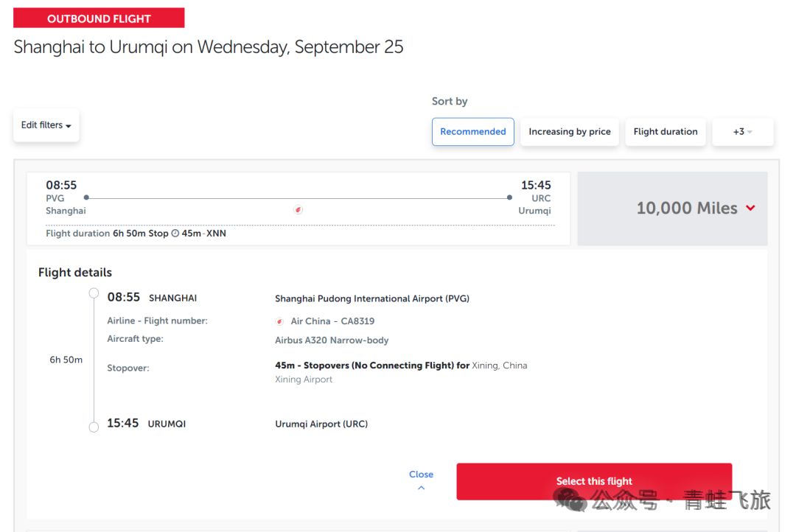
Task: Click Urumqi Airport (URC) text
Action: pos(321,424)
